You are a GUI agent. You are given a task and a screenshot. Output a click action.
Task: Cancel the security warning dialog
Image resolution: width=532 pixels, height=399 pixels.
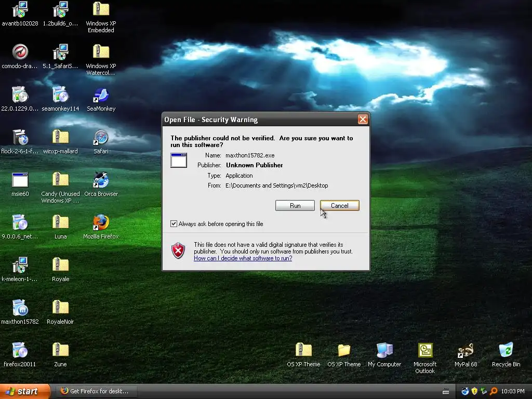point(339,206)
